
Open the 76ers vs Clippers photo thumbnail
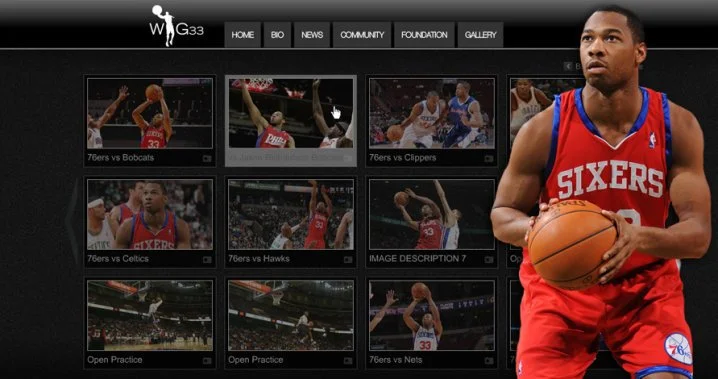click(x=432, y=113)
